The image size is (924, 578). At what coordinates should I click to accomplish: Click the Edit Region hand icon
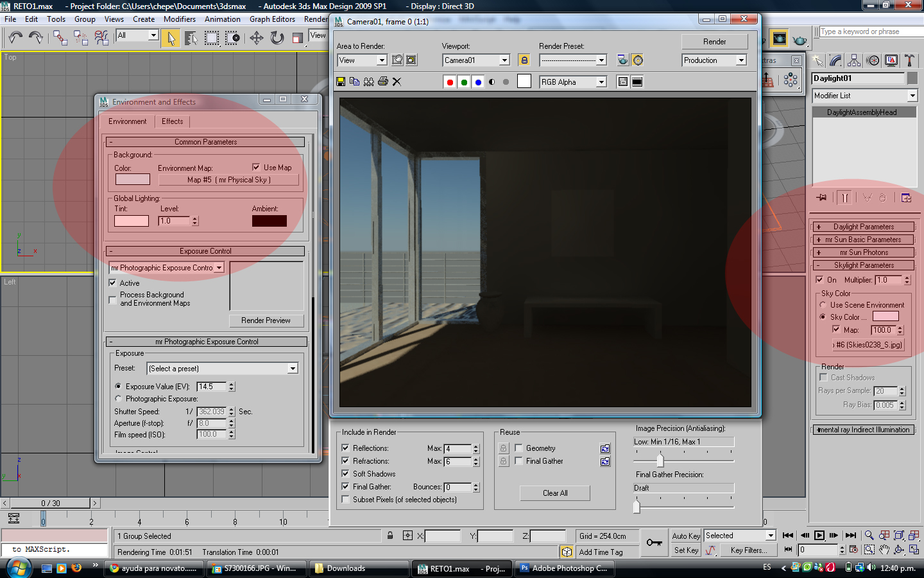pos(397,60)
